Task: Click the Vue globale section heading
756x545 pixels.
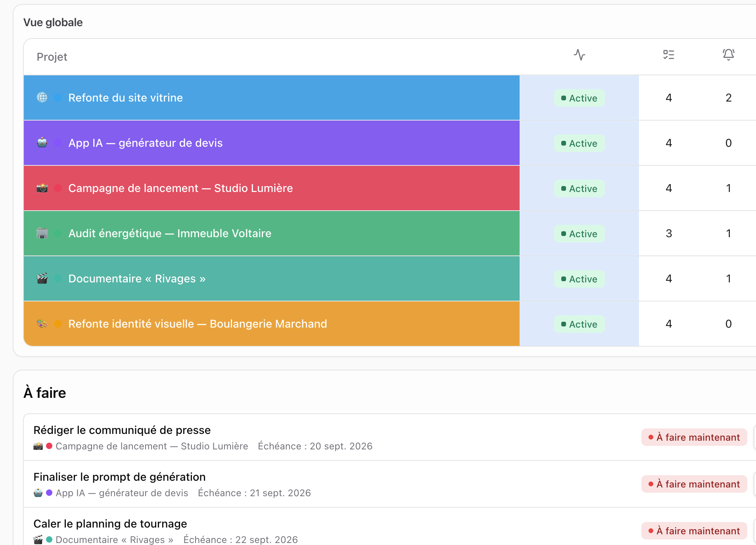Action: pyautogui.click(x=53, y=22)
